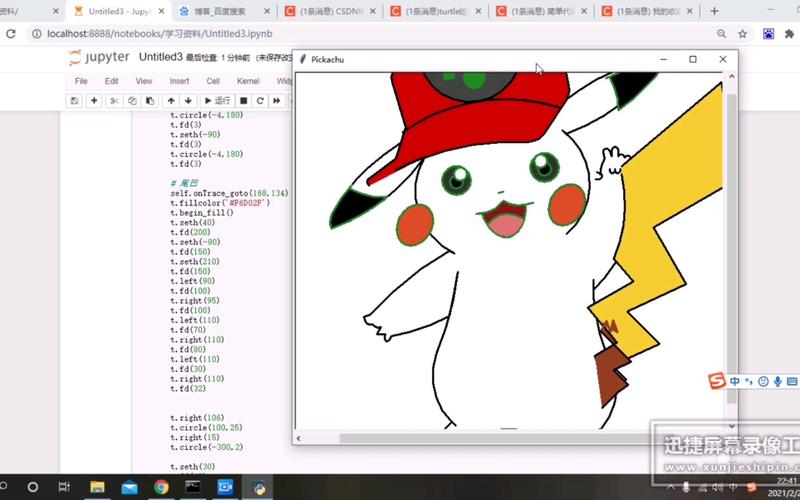
Task: Maximize the Pickachu turtle window
Action: (x=692, y=59)
